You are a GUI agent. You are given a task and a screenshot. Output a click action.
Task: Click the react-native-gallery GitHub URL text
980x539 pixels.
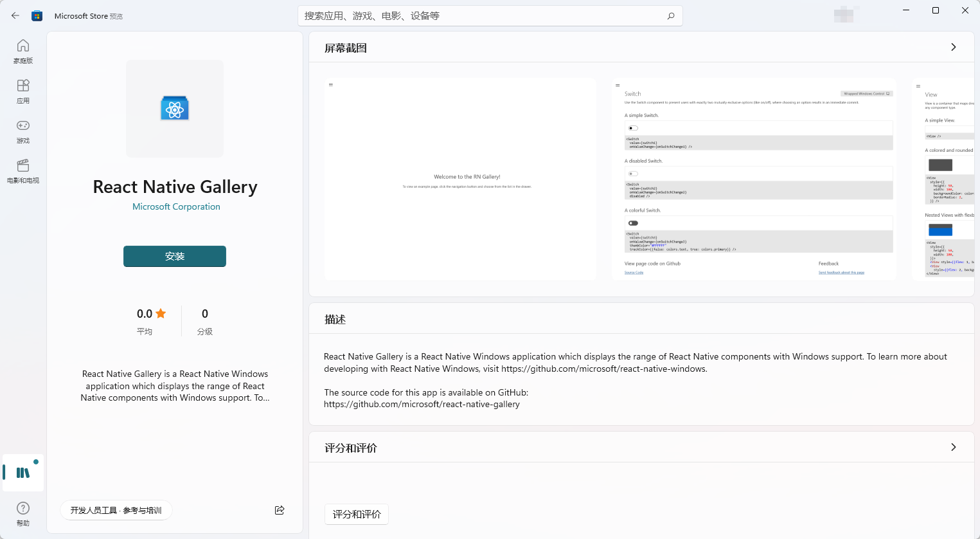[422, 405]
